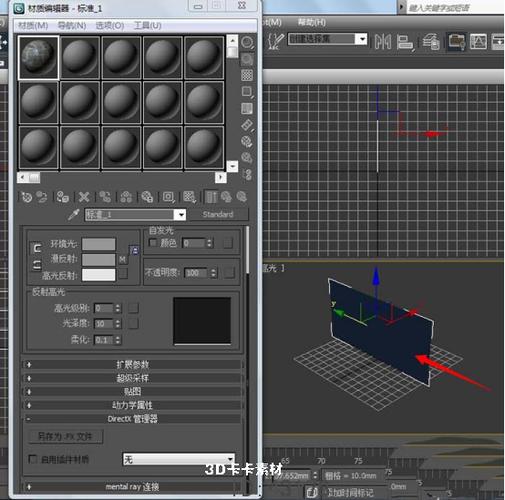505x500 pixels.
Task: Toggle the 启用插件材质 checkbox
Action: 33,459
